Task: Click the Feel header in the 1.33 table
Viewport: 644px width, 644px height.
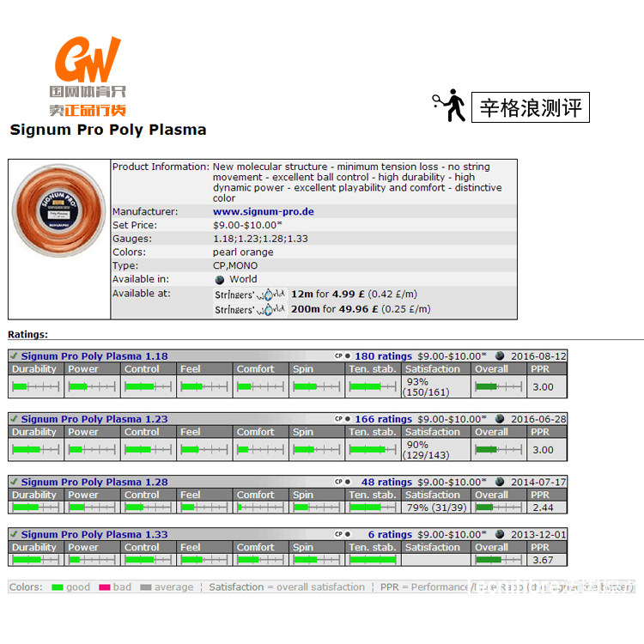Action: point(204,547)
